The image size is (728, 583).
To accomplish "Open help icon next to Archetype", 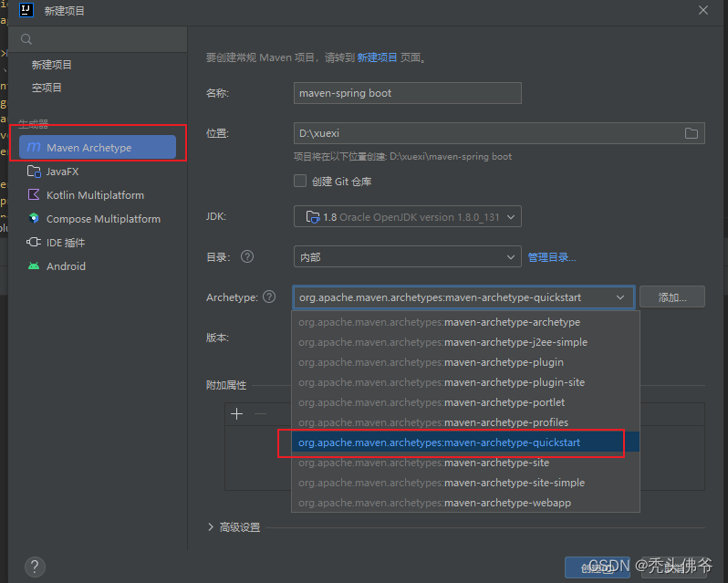I will [269, 297].
